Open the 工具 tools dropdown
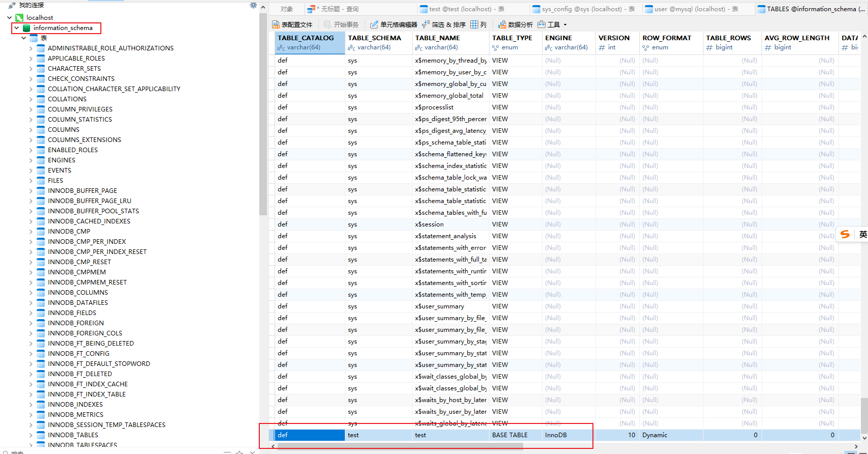Viewport: 868px width, 454px height. click(553, 24)
